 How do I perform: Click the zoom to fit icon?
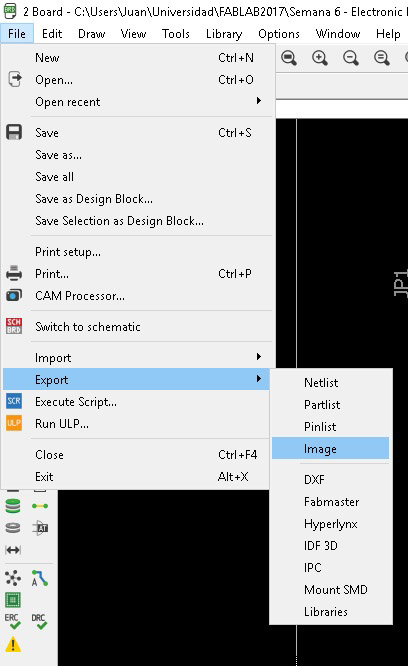click(x=289, y=58)
